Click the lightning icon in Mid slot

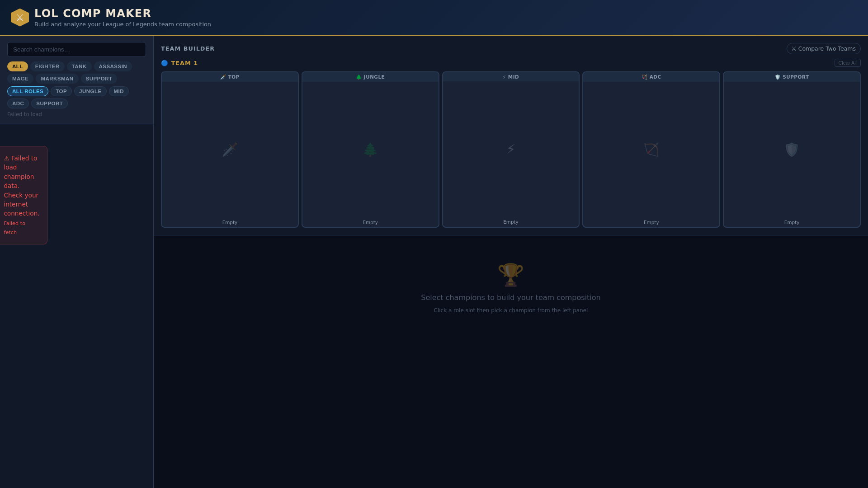point(511,149)
